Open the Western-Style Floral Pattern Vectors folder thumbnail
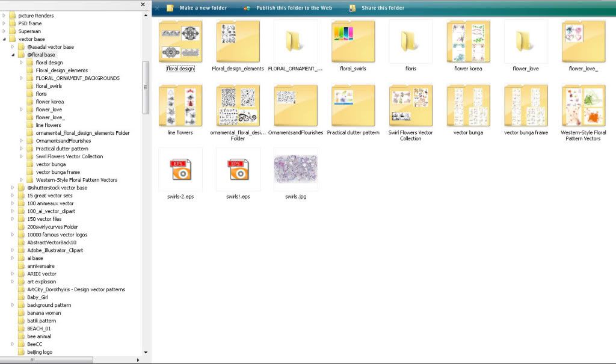616x364 pixels. tap(584, 105)
